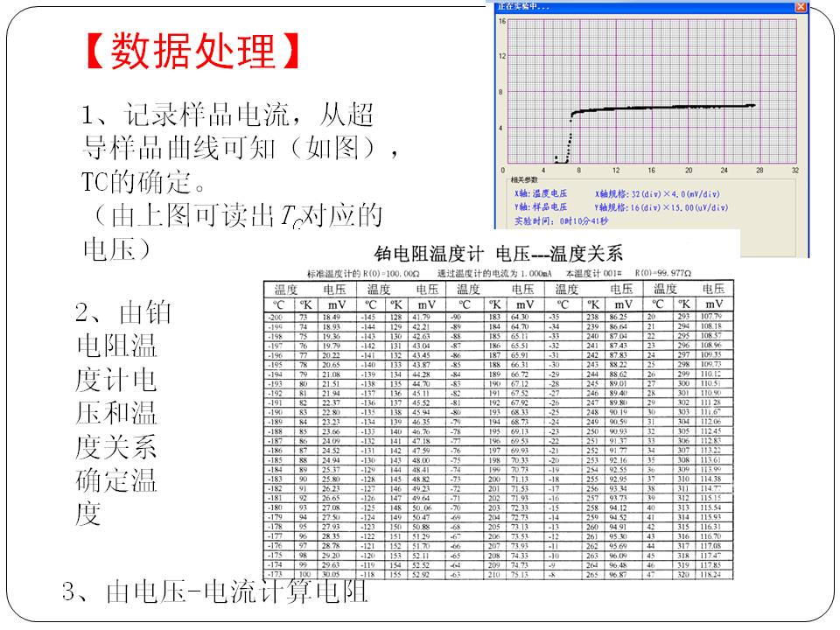840x630 pixels.
Task: Select the table cell 107.79
Action: point(710,317)
